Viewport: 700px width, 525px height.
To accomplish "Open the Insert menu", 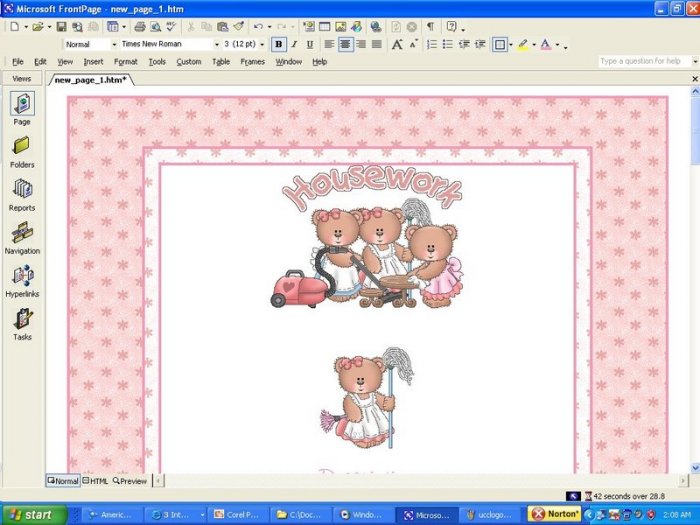I will [x=93, y=62].
